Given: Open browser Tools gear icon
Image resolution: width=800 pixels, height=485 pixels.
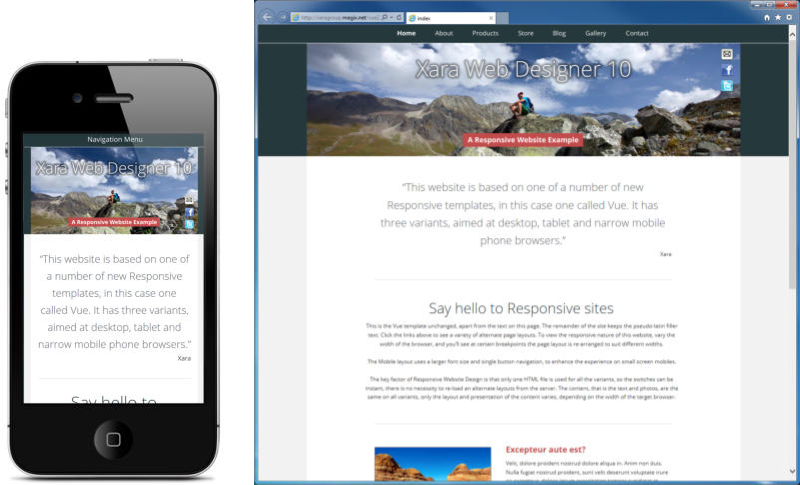Looking at the screenshot, I should tap(789, 17).
